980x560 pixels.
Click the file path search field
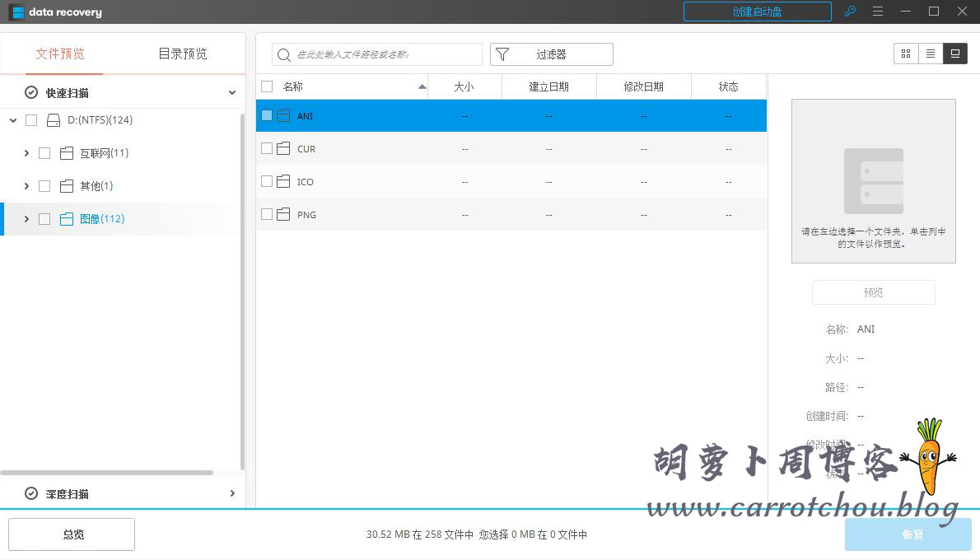pyautogui.click(x=377, y=54)
